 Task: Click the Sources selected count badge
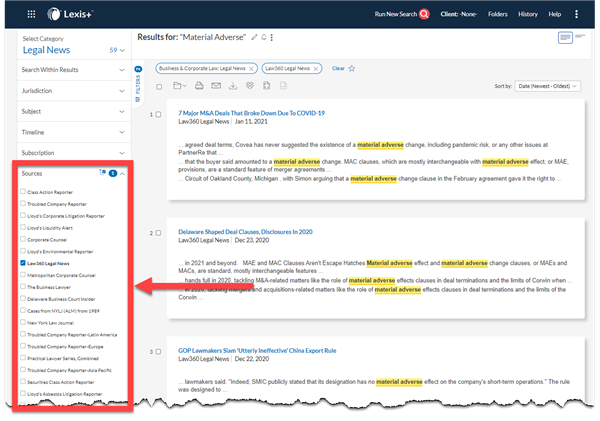coord(112,173)
